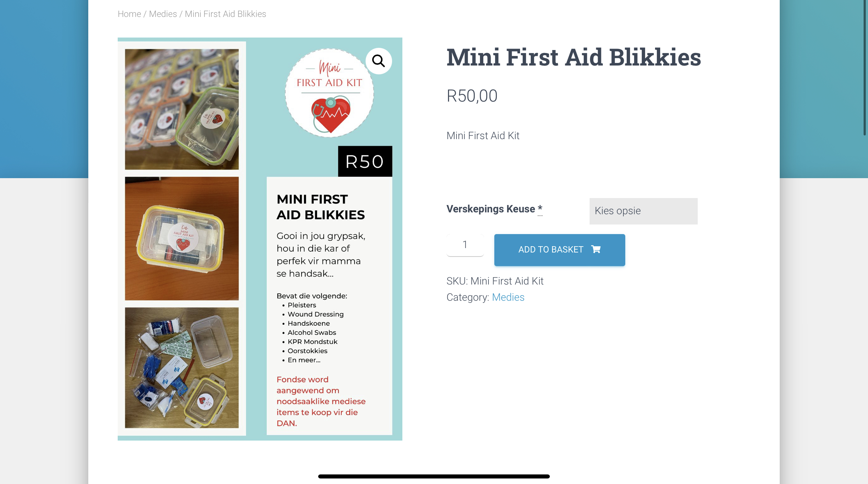Image resolution: width=868 pixels, height=484 pixels.
Task: Click the required asterisk beside Verskepings Keuse
Action: pyautogui.click(x=540, y=208)
